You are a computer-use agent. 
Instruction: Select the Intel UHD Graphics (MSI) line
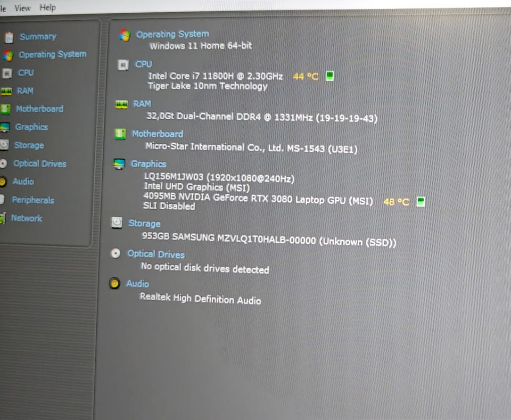(x=197, y=187)
